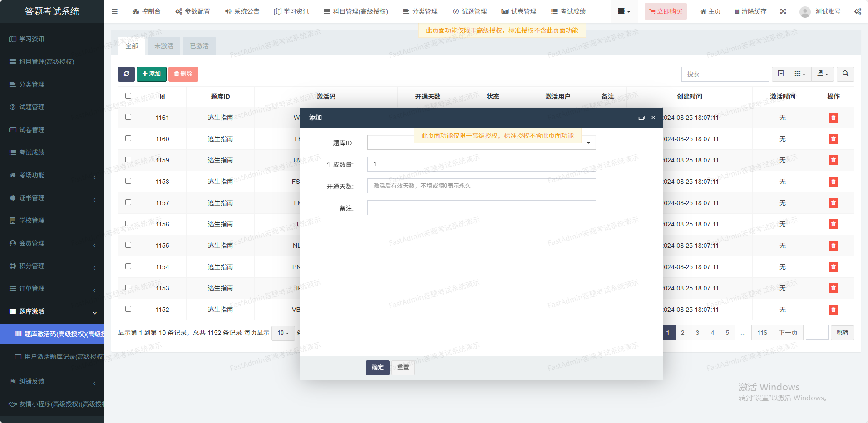Switch to the 未激活 tab

click(x=163, y=46)
